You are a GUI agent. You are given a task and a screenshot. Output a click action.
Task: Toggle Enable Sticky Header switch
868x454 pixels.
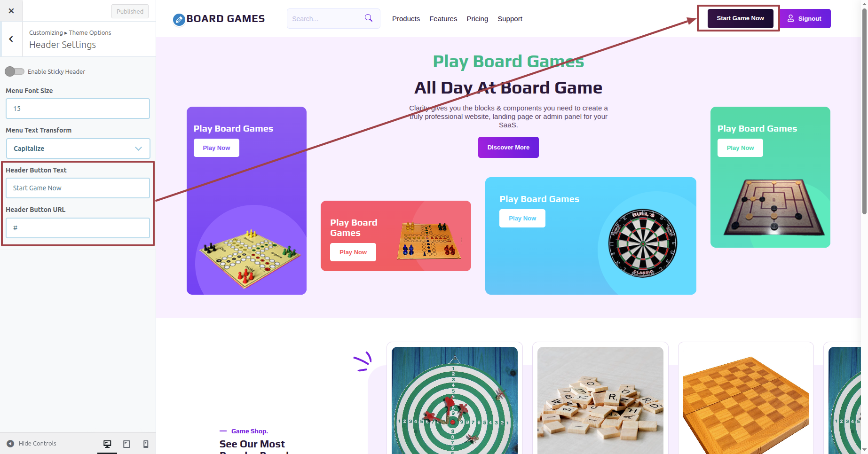[15, 71]
